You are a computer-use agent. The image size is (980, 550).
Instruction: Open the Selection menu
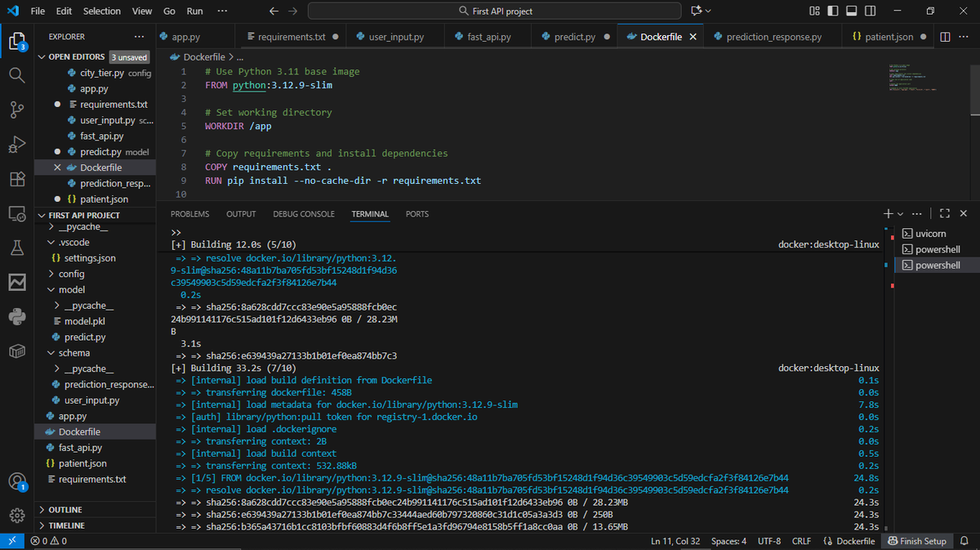click(x=101, y=11)
